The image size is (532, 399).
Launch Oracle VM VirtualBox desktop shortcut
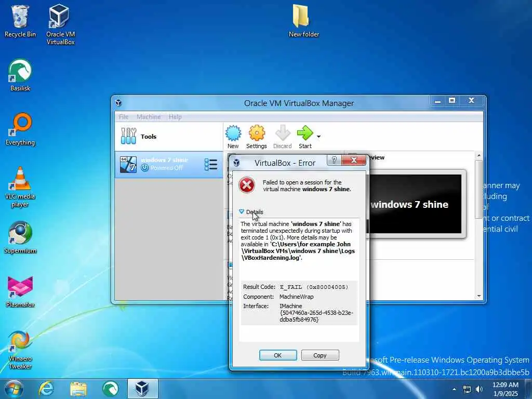coord(60,24)
